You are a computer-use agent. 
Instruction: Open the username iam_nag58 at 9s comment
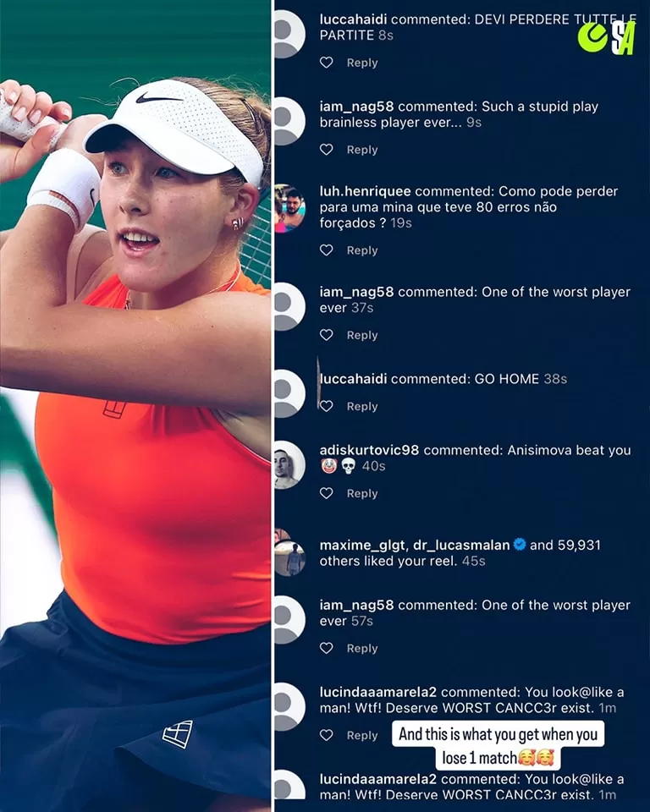pos(356,107)
